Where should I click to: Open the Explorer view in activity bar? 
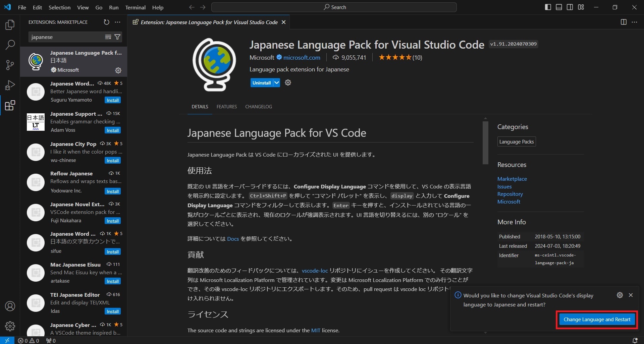[x=10, y=25]
